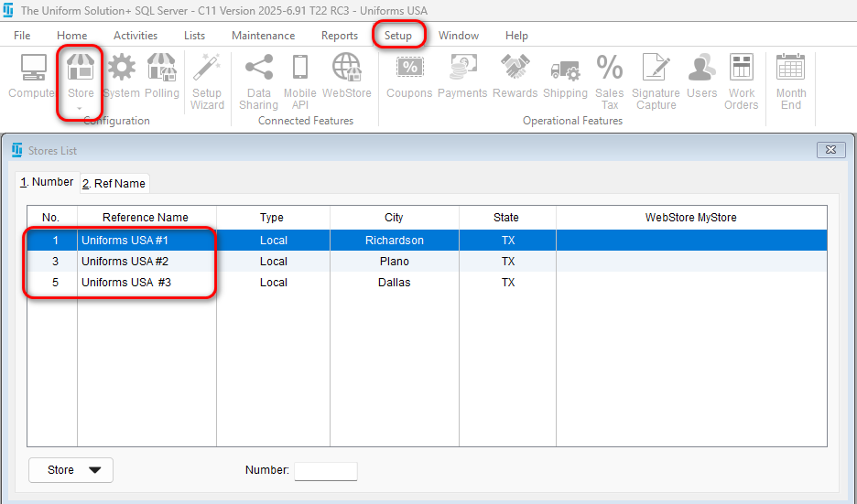Open the Month End calendar icon

click(790, 70)
